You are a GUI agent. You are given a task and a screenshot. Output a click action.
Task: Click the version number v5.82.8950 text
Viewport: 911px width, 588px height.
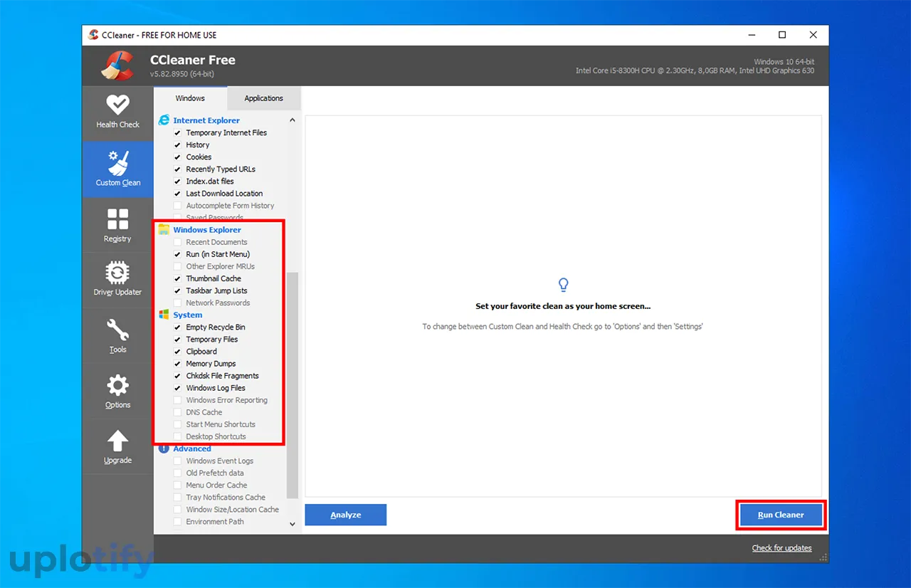[x=182, y=74]
